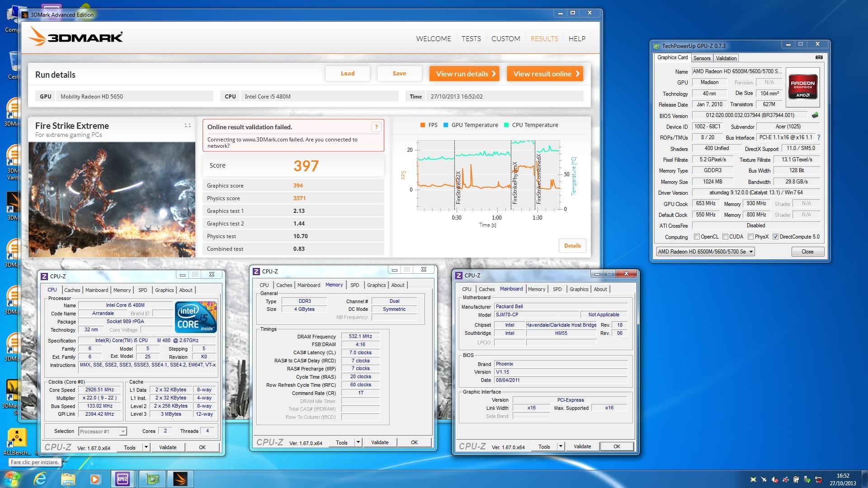The image size is (868, 488).
Task: Click the blue GPU Temperature legend swatch
Action: click(x=446, y=125)
